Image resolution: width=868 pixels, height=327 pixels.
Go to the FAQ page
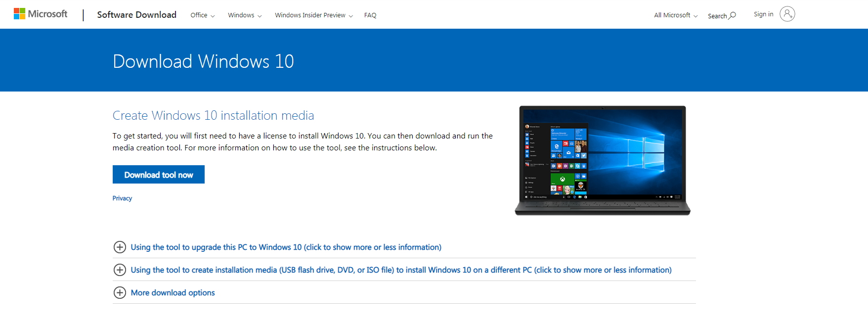(x=370, y=15)
